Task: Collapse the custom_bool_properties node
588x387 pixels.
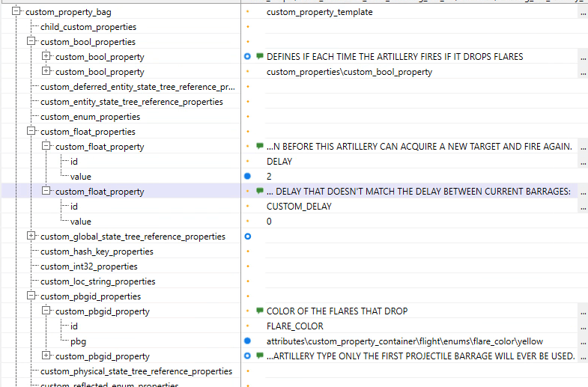Action: (31, 42)
